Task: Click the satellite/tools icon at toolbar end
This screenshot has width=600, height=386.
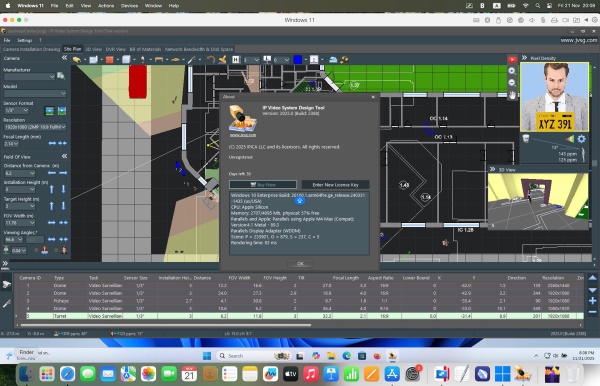Action: tap(344, 60)
